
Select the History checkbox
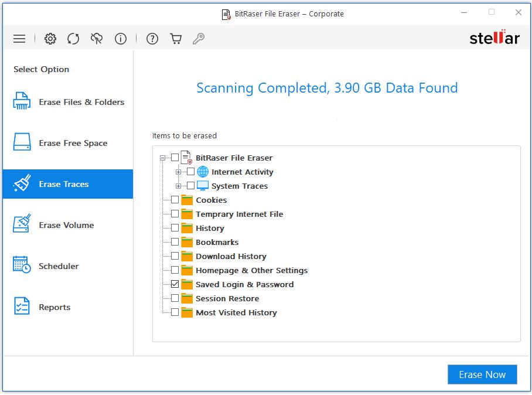pos(175,228)
